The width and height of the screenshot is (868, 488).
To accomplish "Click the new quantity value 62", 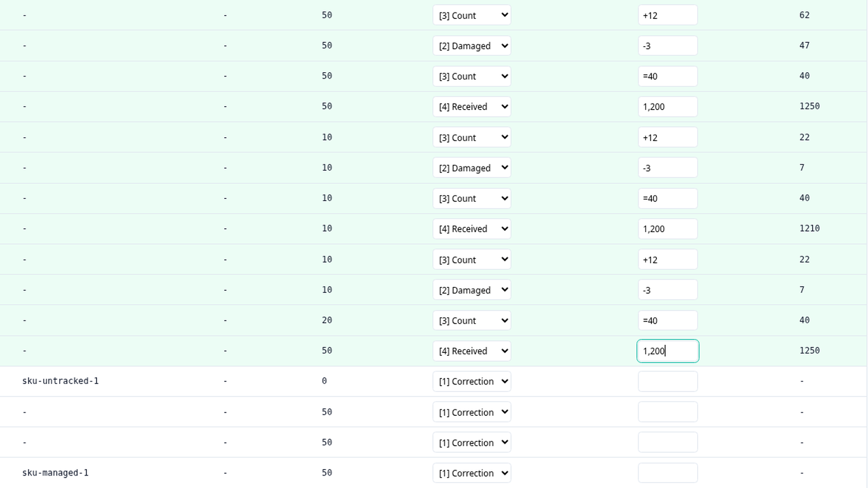I will point(805,15).
